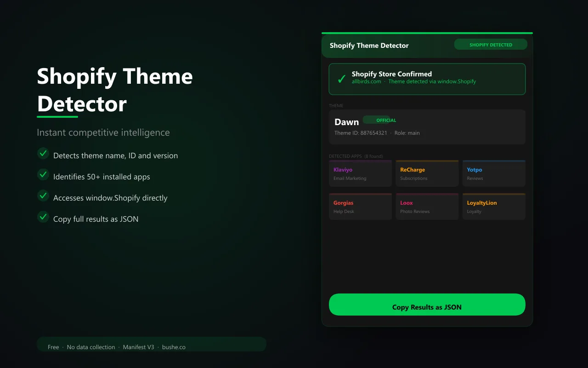Click Detects theme name, ID and version text
588x368 pixels.
coord(115,155)
